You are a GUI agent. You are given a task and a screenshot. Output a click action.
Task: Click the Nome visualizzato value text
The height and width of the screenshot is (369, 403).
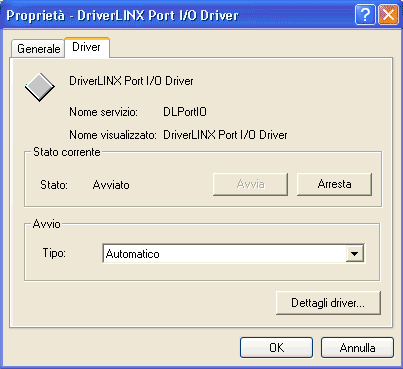[225, 135]
